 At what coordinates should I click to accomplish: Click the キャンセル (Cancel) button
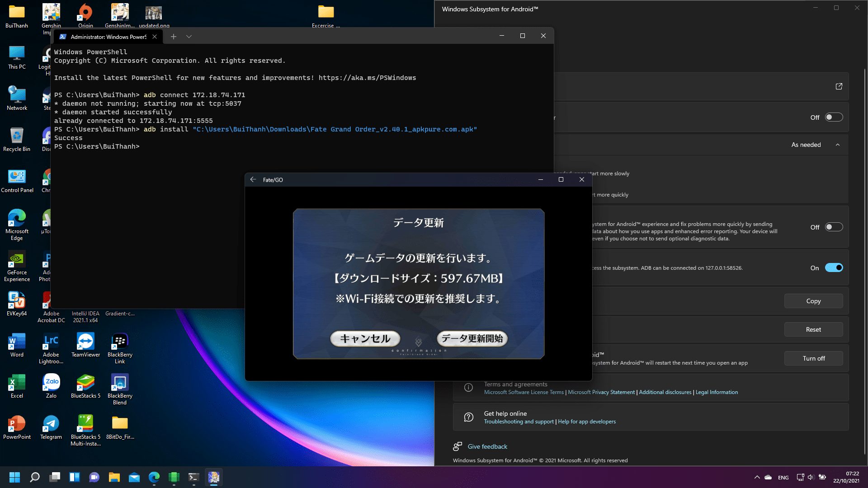click(x=365, y=338)
